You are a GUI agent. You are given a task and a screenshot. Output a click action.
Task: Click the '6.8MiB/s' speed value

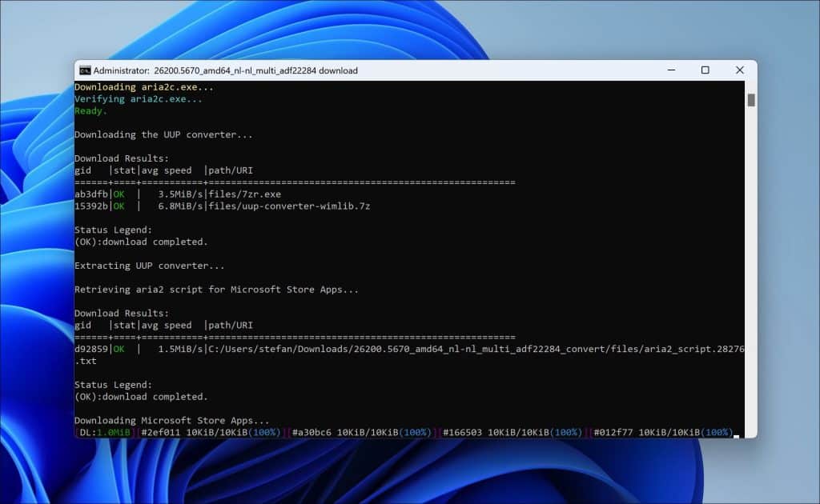click(x=180, y=206)
